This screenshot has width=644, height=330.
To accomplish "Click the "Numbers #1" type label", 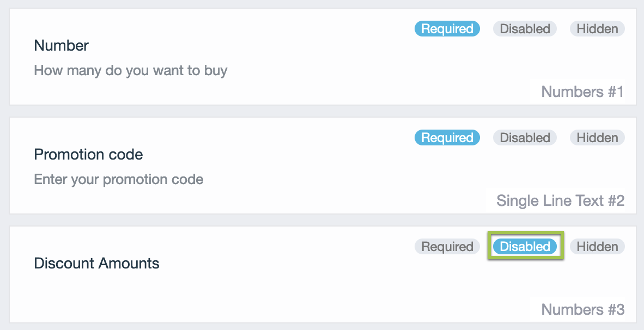I will click(582, 92).
